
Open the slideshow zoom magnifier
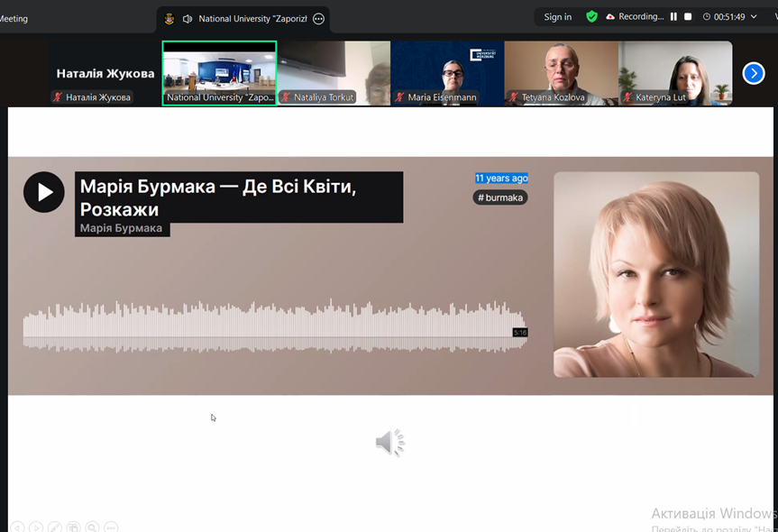pos(93,527)
